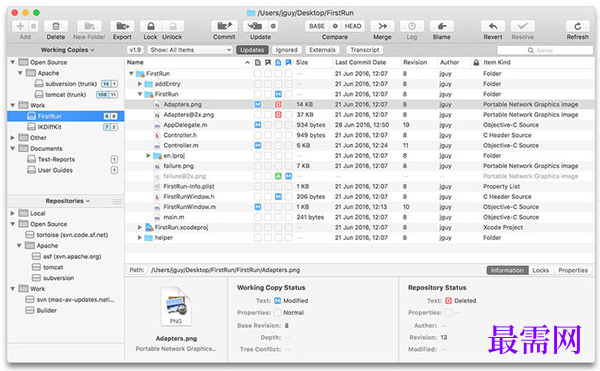
Task: Switch to the Information tab
Action: 507,270
